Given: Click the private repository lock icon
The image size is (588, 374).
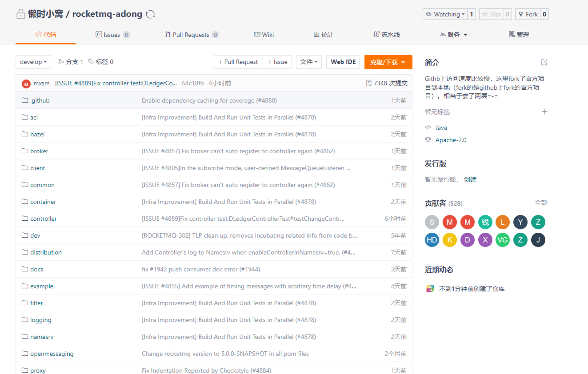Looking at the screenshot, I should point(21,14).
